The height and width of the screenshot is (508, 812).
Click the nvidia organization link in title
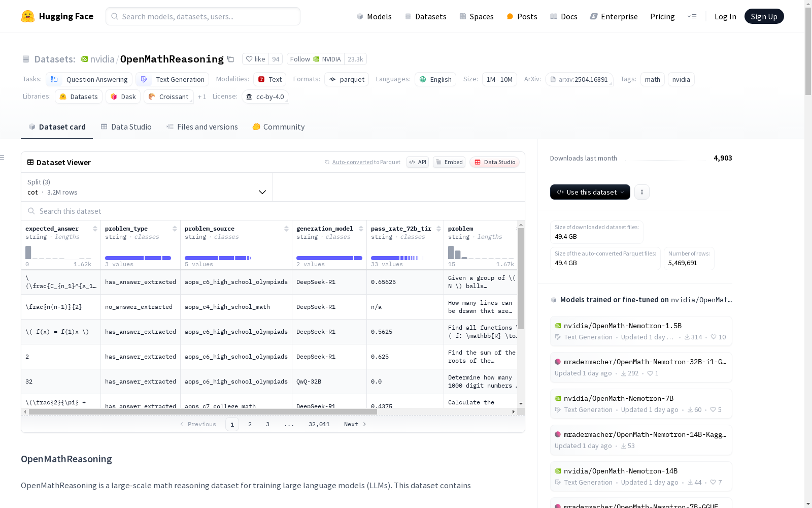[x=102, y=59]
